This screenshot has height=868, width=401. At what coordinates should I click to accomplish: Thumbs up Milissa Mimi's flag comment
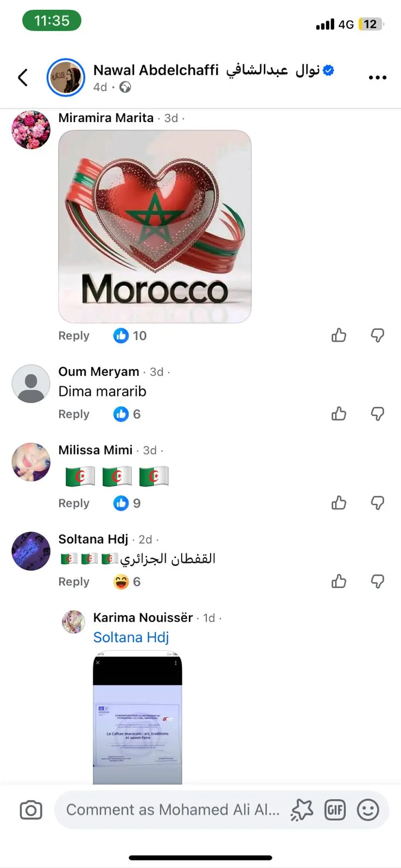click(339, 503)
